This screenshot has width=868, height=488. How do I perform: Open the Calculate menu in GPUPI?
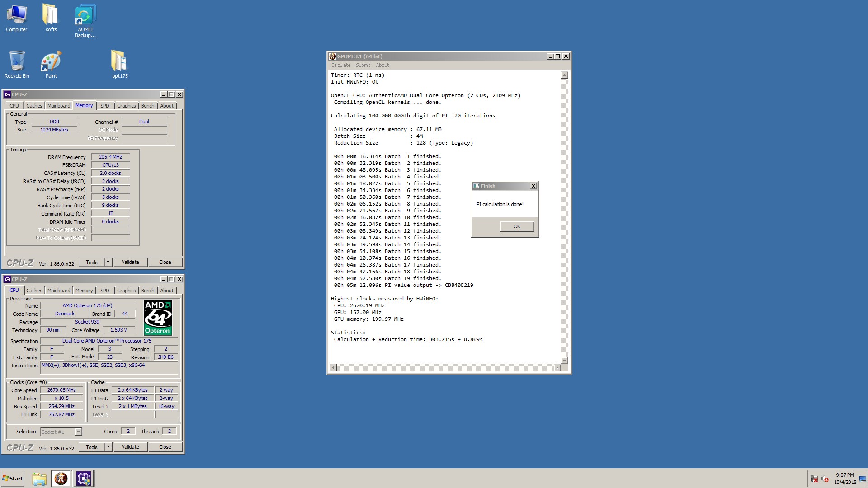tap(340, 65)
